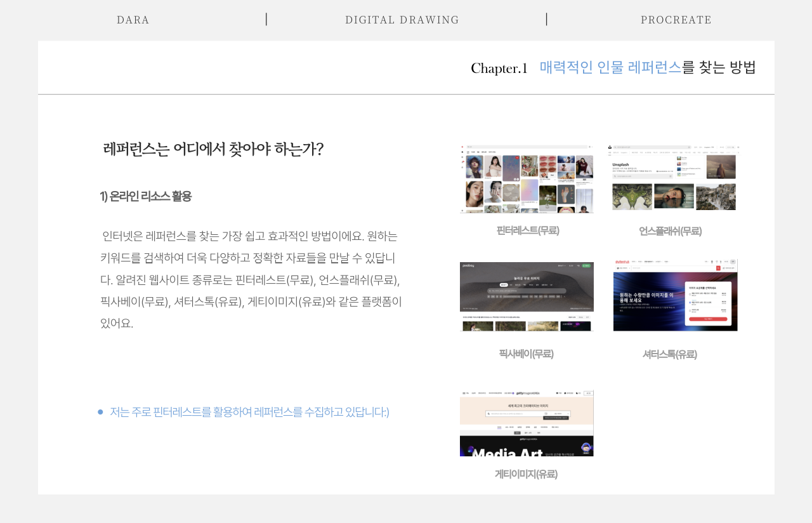812x523 pixels.
Task: Click the blue title 매력적인 인물 레퍼런스
Action: coord(610,67)
